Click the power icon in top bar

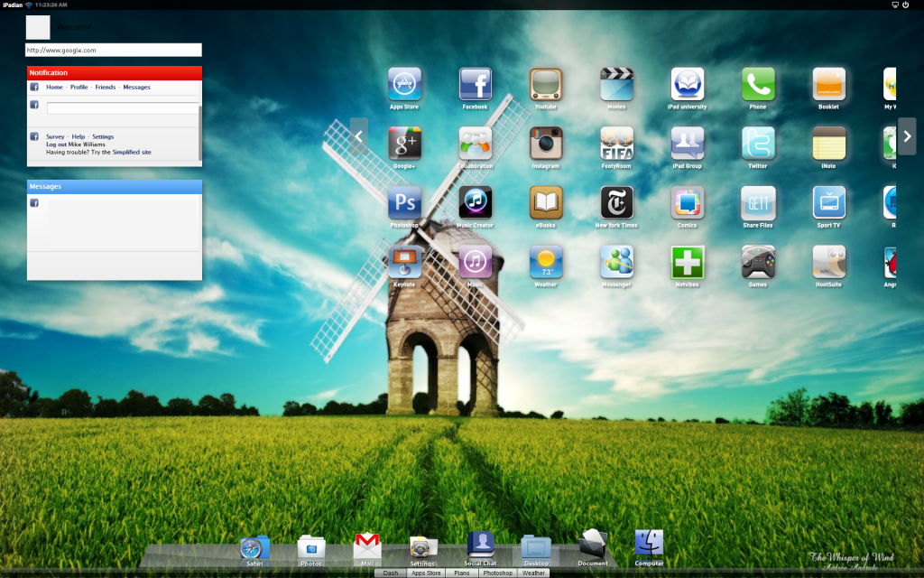tap(906, 5)
